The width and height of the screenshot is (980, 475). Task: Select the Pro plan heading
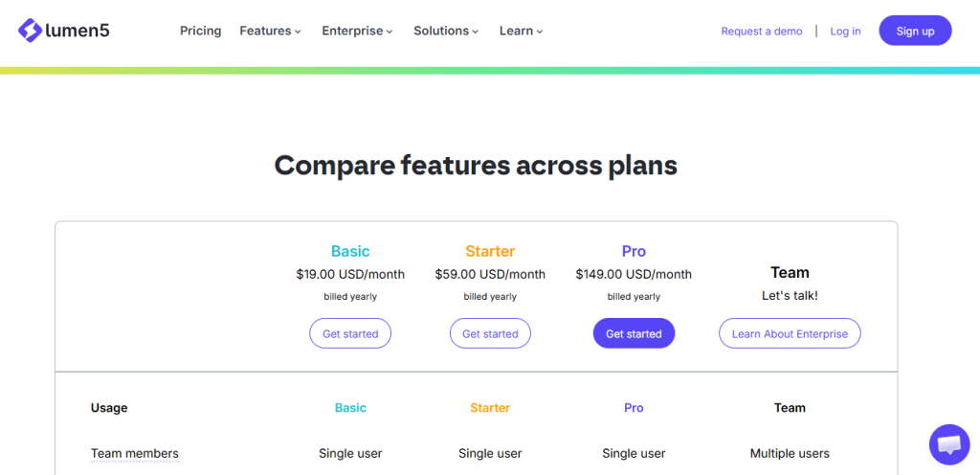point(634,251)
